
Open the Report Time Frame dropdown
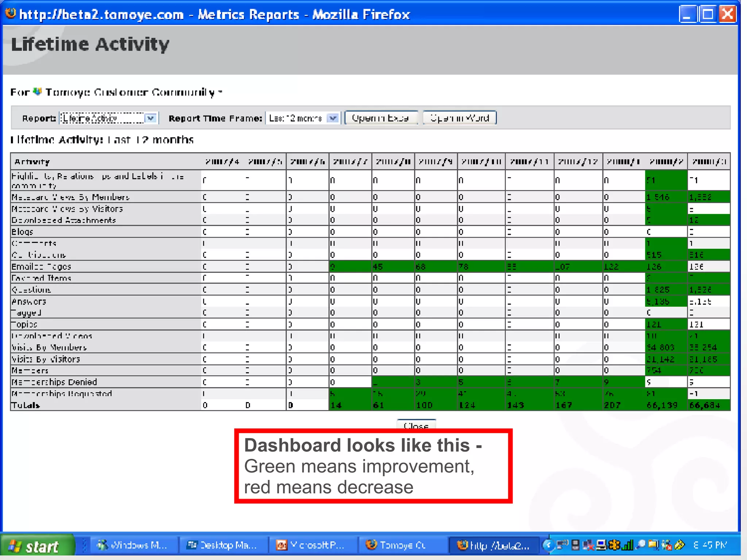(x=303, y=118)
